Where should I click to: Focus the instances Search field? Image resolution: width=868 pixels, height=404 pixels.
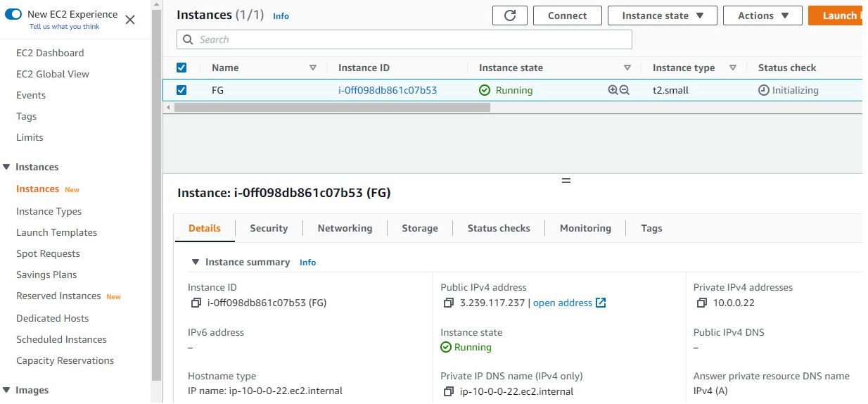pos(404,39)
